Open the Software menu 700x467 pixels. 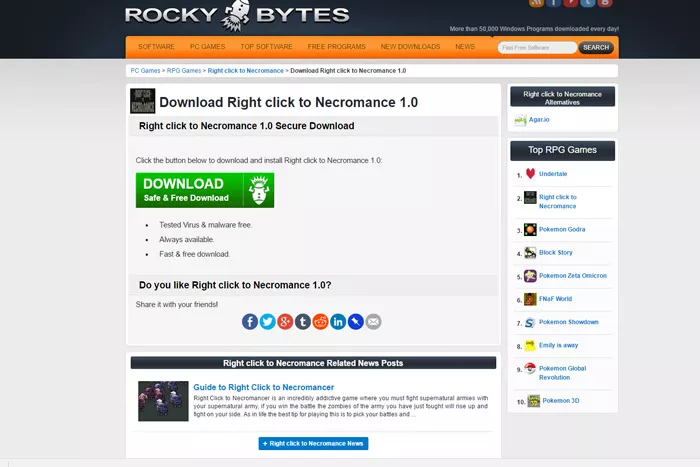pyautogui.click(x=156, y=47)
